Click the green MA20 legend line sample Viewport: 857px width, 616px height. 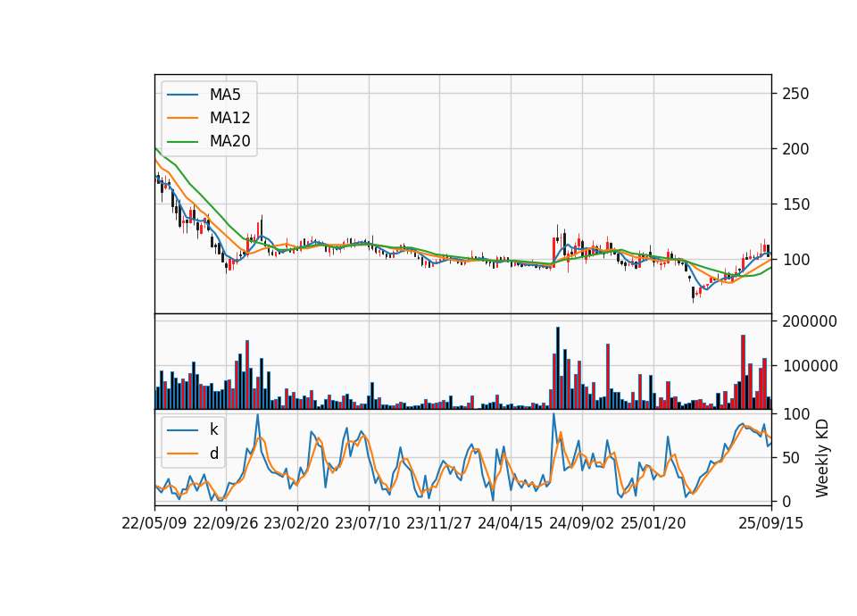coord(182,141)
